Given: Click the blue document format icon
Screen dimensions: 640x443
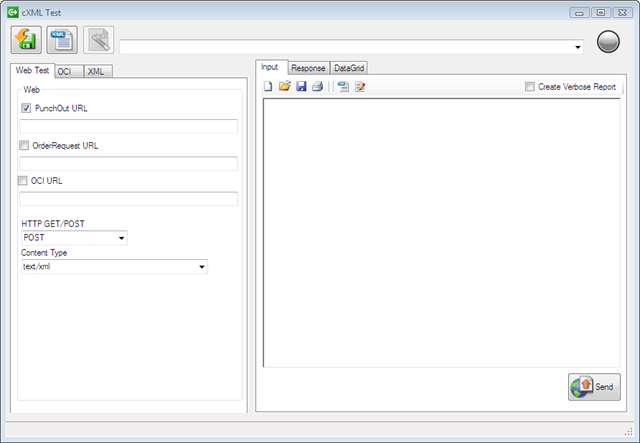Looking at the screenshot, I should [x=343, y=87].
